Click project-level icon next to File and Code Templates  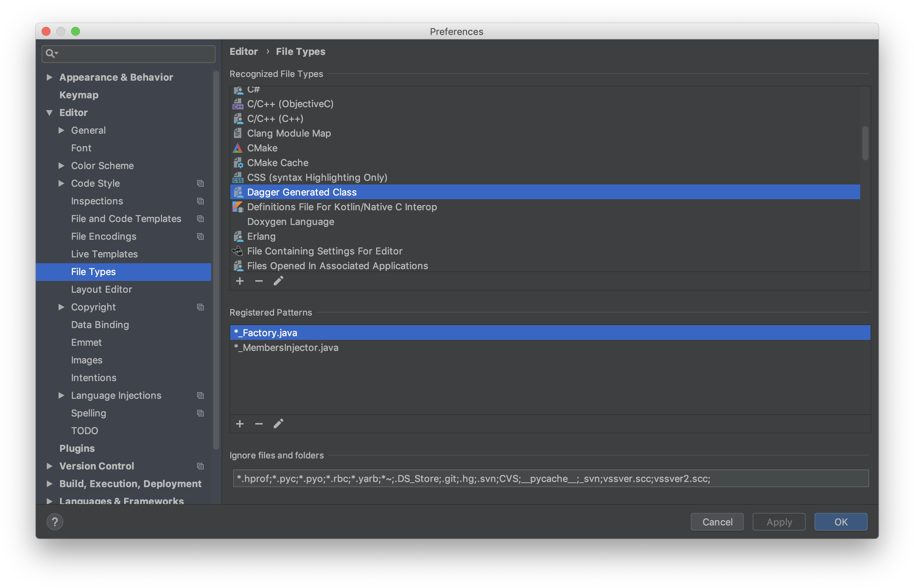[x=200, y=219]
